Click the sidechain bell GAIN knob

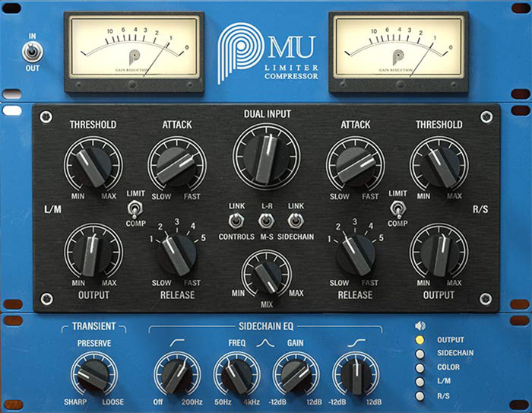coord(296,374)
